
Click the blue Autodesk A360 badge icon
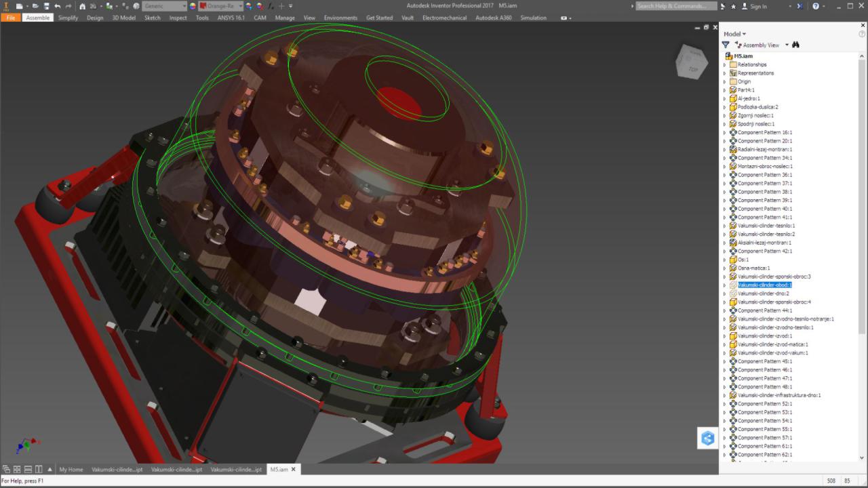(708, 439)
